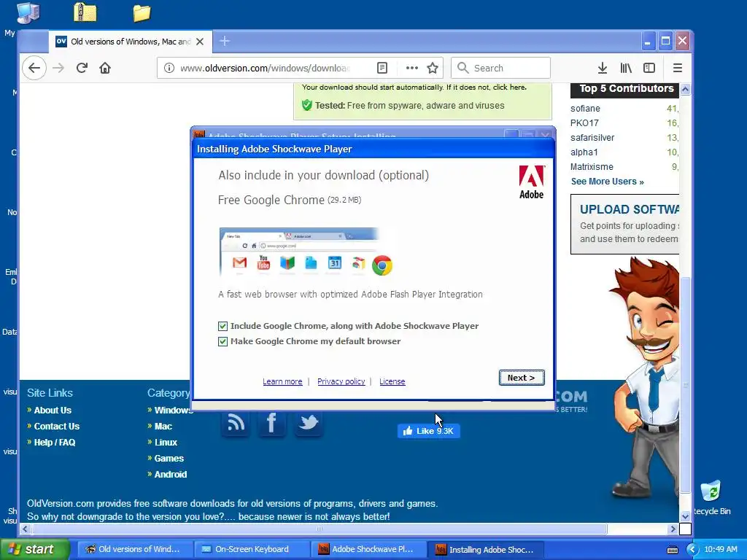Bookmark this page with star icon
Viewport: 747px width, 560px height.
(433, 68)
